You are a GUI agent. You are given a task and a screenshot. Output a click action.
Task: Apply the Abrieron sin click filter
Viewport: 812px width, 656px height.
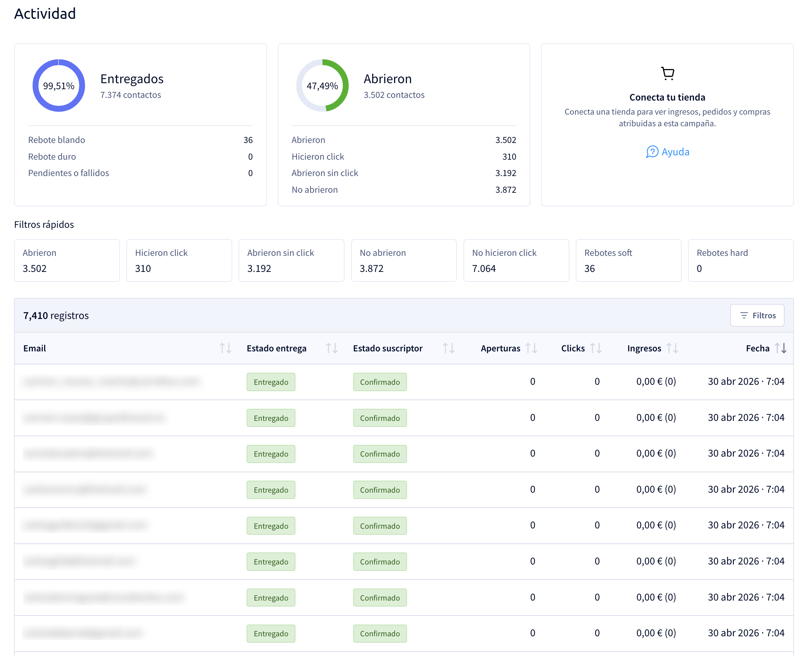tap(291, 260)
